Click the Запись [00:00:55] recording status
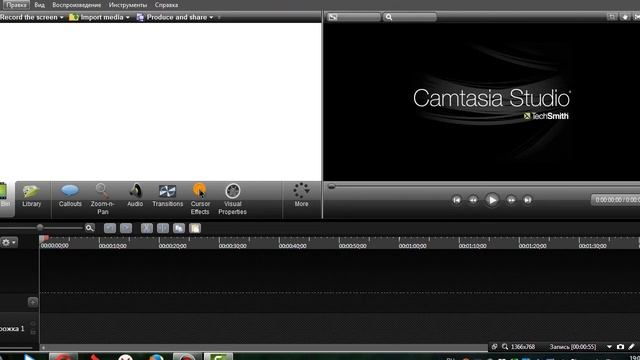This screenshot has height=360, width=640. click(x=573, y=347)
